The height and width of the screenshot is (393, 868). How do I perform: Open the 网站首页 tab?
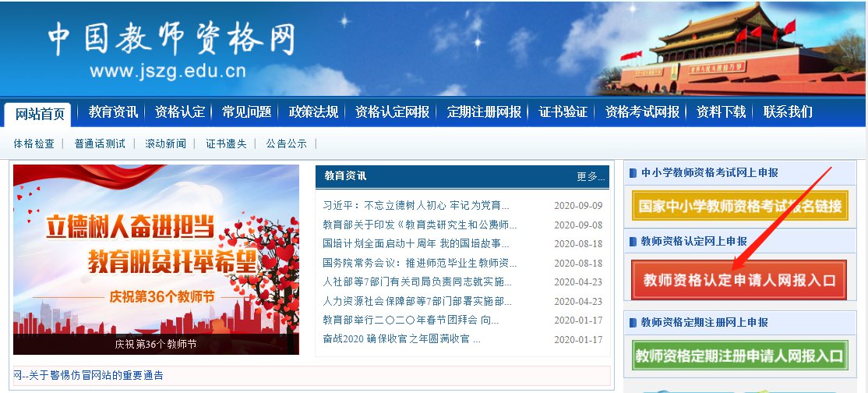(x=40, y=114)
